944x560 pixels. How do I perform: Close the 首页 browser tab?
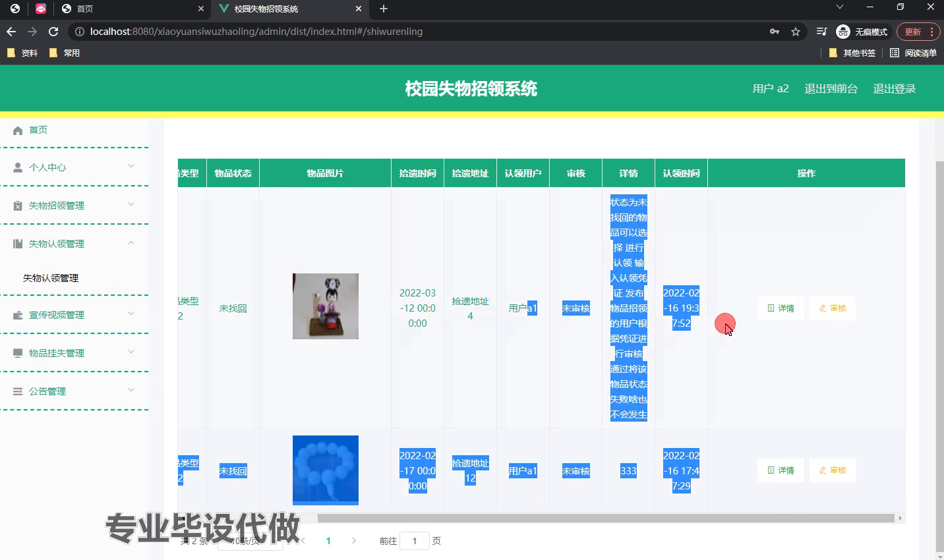201,9
